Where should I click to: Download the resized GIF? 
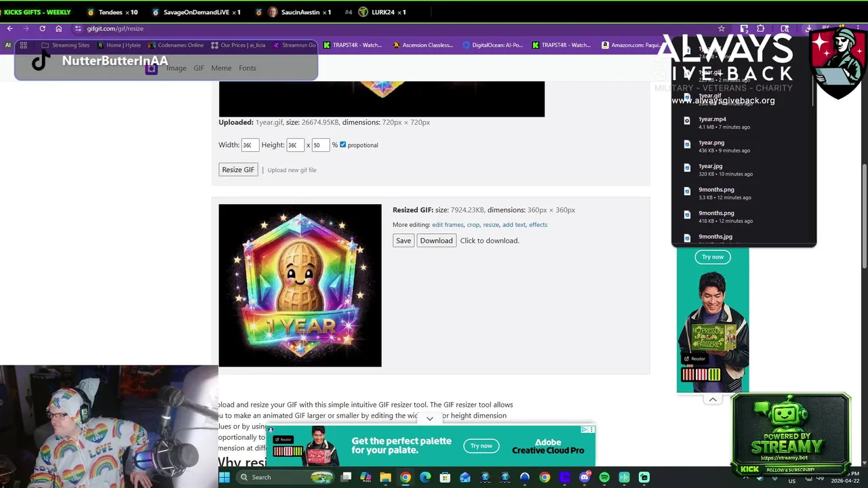(x=436, y=241)
